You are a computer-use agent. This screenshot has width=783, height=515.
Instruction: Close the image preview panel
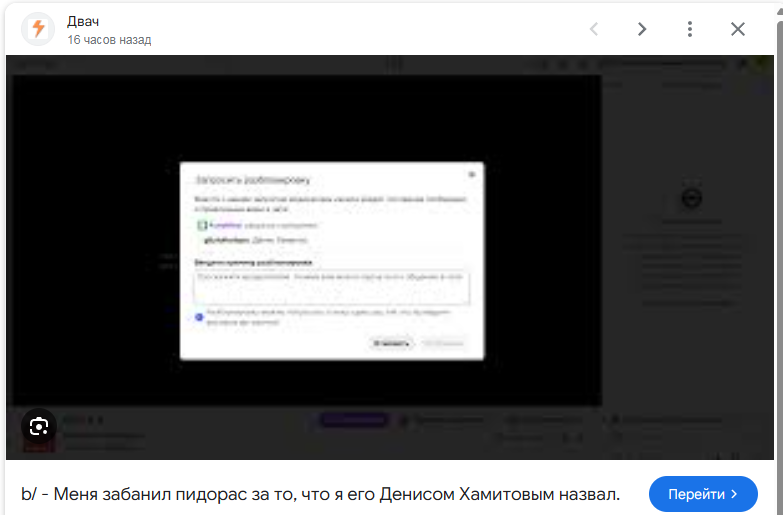[738, 29]
